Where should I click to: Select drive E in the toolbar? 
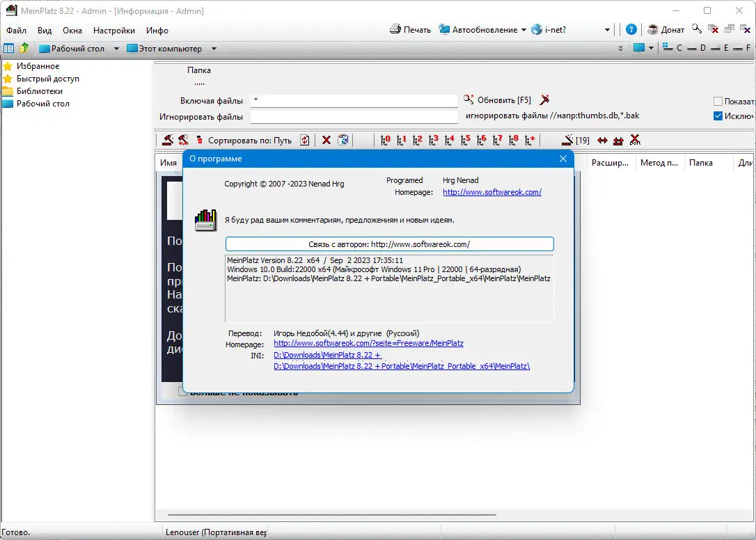tap(720, 48)
